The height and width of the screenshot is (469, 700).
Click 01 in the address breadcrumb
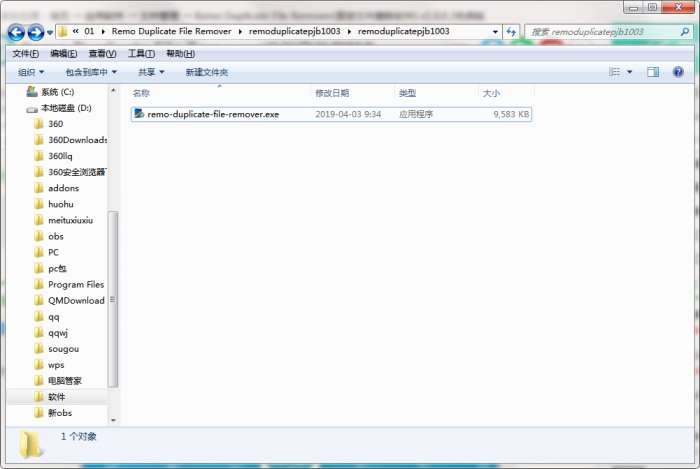(89, 31)
